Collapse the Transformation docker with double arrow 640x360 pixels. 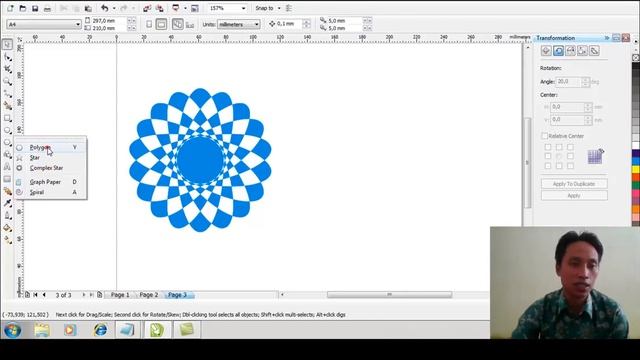point(607,38)
